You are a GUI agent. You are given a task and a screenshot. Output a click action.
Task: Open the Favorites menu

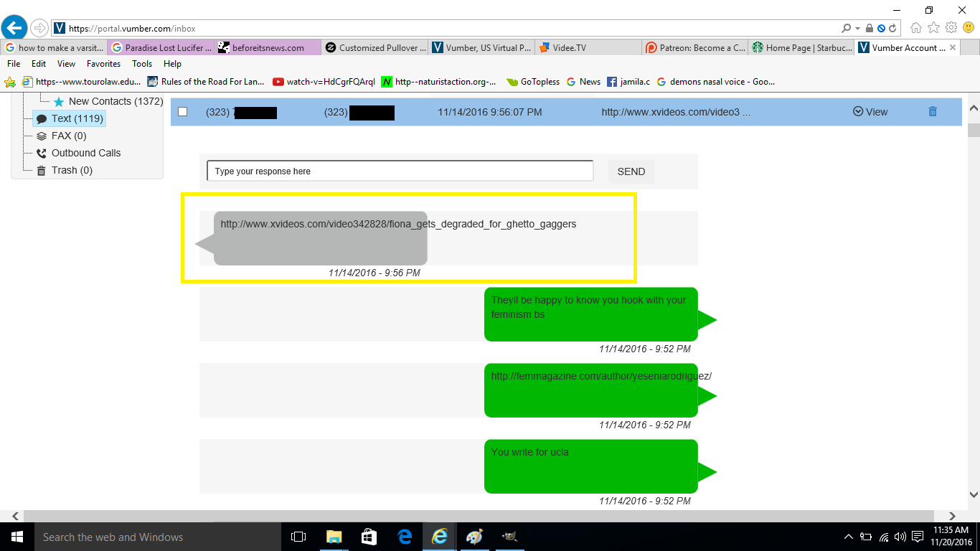[x=103, y=64]
